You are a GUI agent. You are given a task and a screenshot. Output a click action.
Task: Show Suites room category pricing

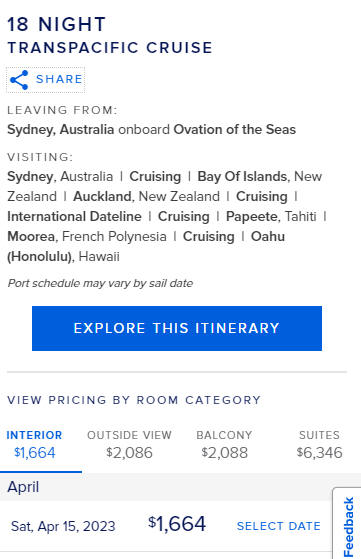point(320,444)
